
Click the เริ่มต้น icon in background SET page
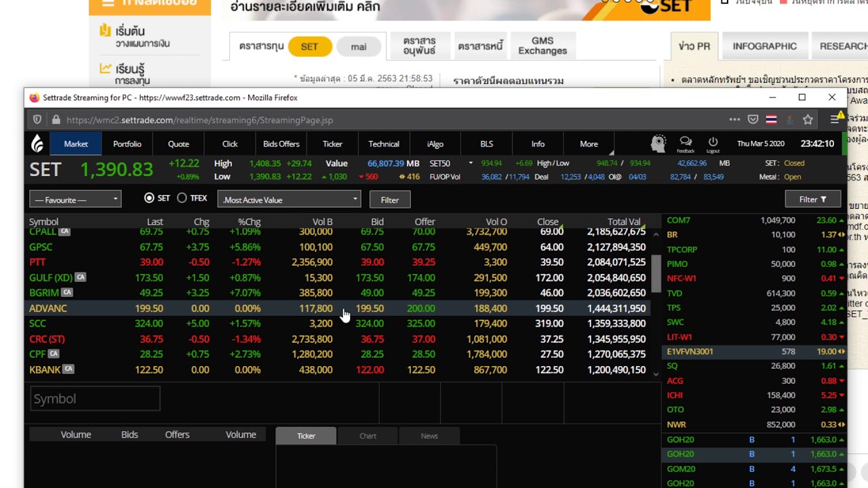(x=105, y=30)
